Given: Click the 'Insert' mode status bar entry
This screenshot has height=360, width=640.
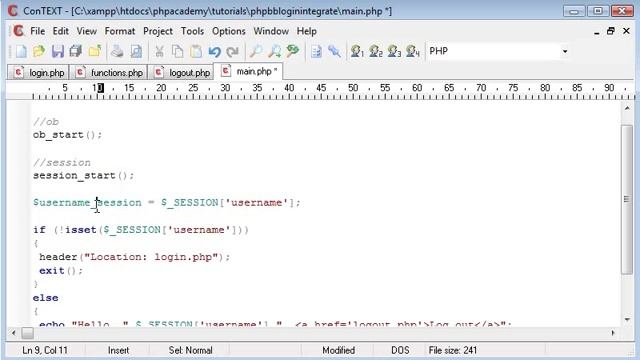Looking at the screenshot, I should [118, 351].
